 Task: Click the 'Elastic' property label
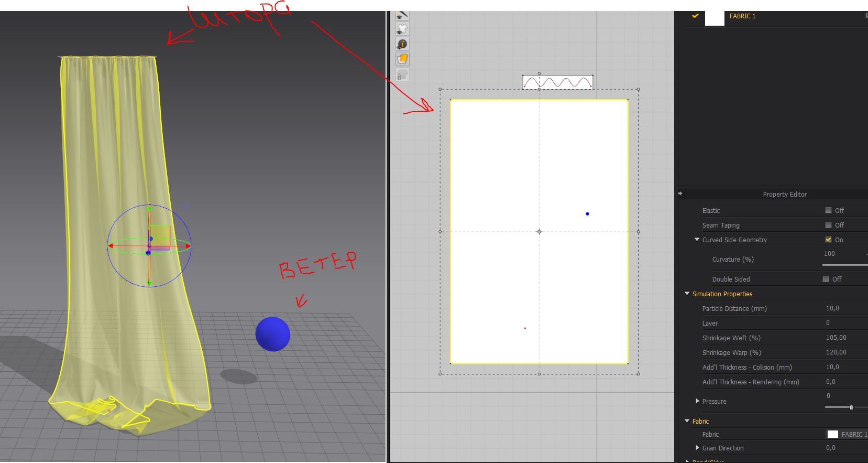coord(711,211)
